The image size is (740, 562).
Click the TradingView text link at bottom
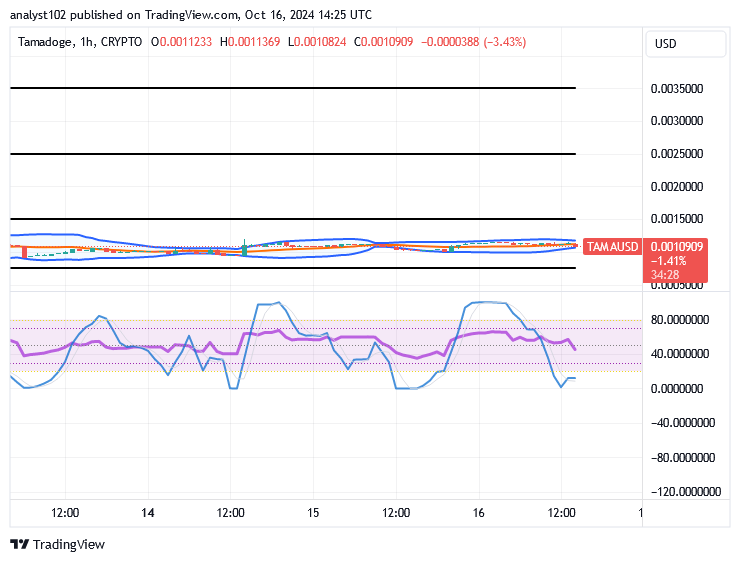pos(68,545)
